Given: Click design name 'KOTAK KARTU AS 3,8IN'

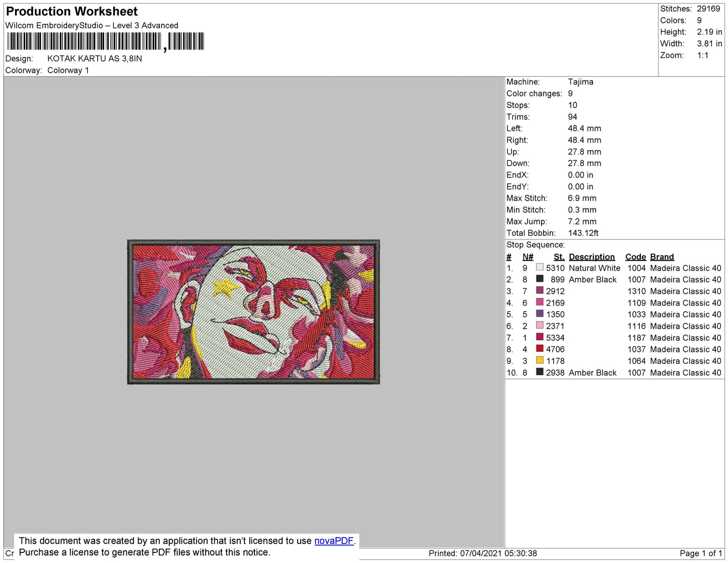Looking at the screenshot, I should (x=95, y=58).
